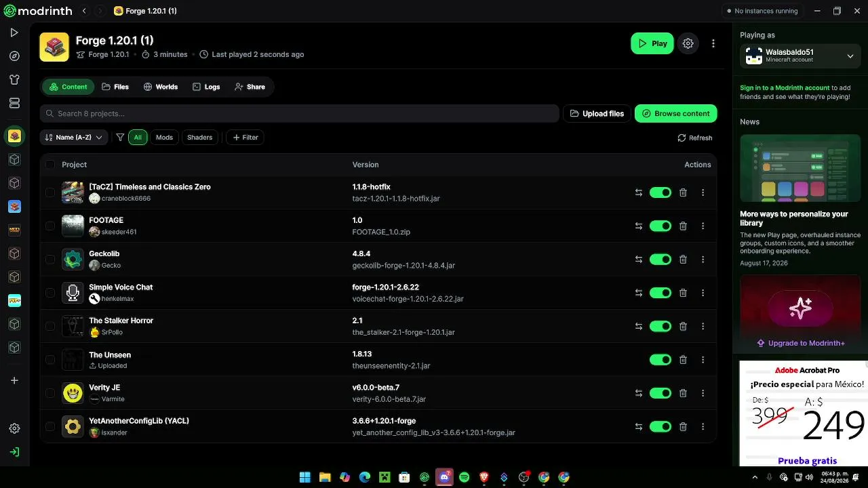The height and width of the screenshot is (488, 868).
Task: Create a new instance with sidebar plus icon
Action: (14, 380)
